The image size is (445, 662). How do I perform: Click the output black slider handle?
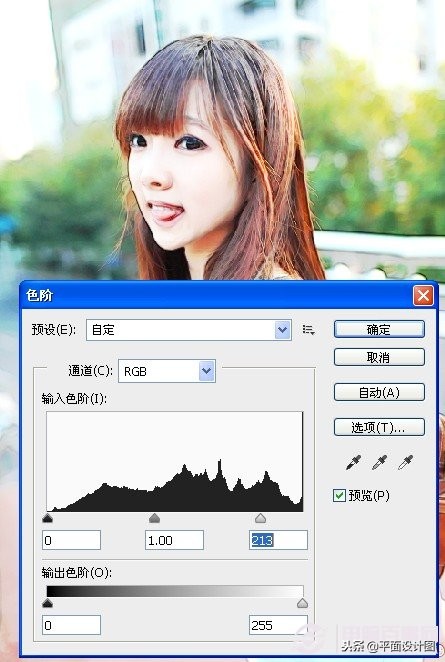pos(47,603)
